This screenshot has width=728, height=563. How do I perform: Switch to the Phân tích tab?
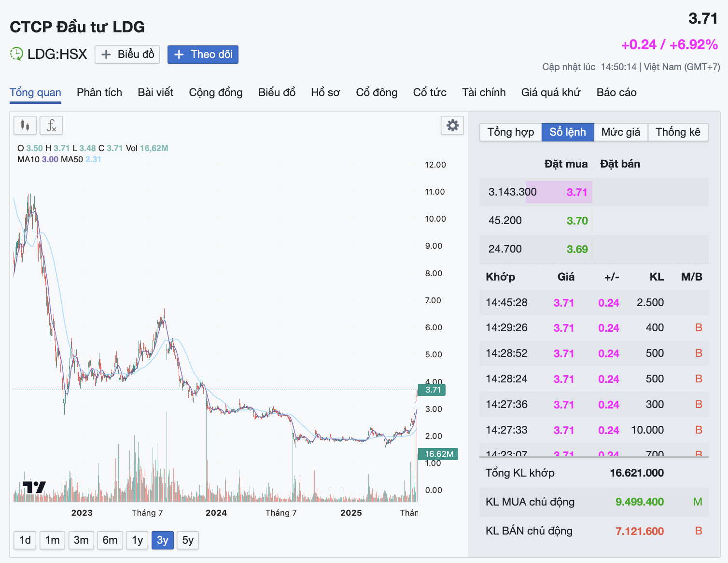click(x=99, y=92)
